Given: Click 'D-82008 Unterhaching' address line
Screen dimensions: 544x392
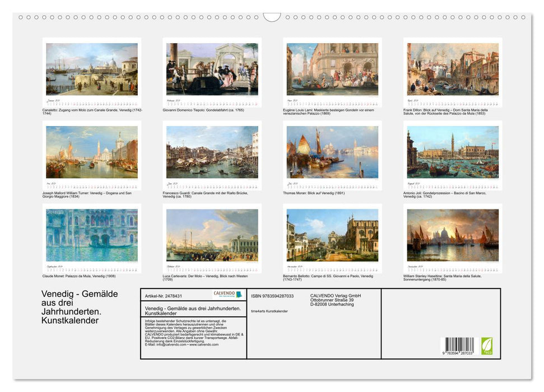Looking at the screenshot, I should [x=332, y=304].
